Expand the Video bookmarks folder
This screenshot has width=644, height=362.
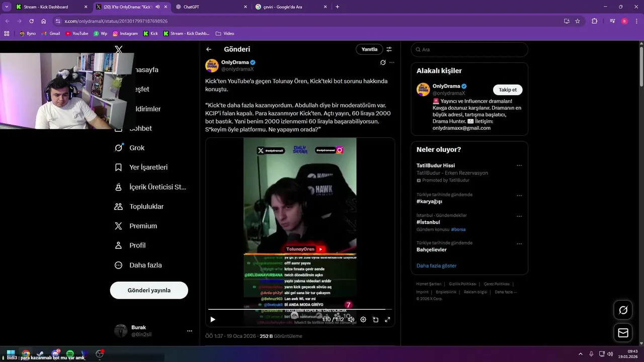coord(224,34)
